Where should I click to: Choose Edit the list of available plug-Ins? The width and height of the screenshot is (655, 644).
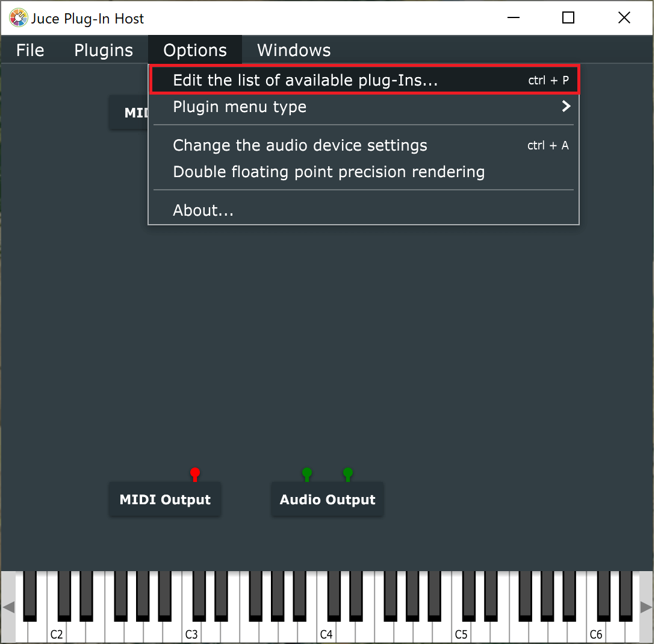(x=364, y=80)
